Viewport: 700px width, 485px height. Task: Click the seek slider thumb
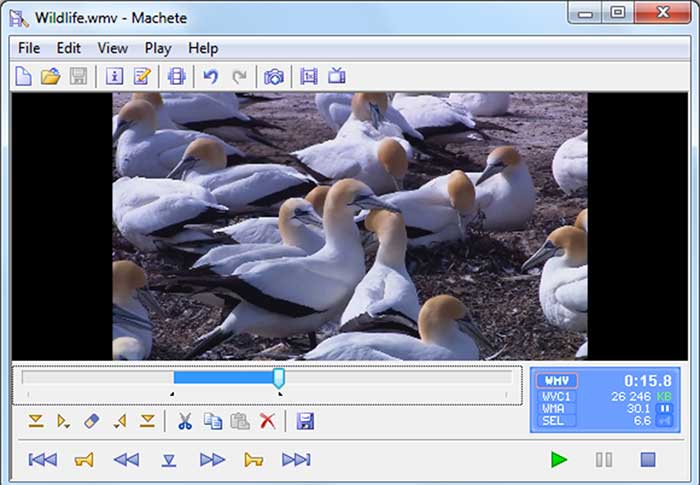279,378
